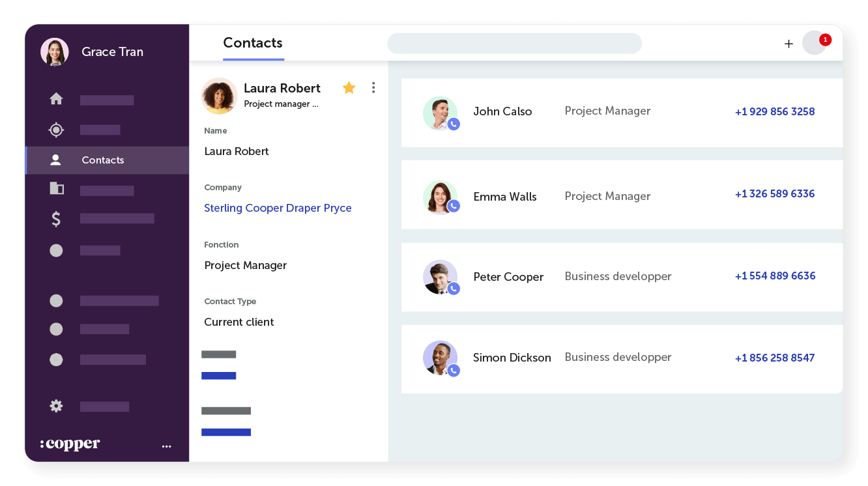Expand the sidebar ellipsis menu near Copper logo
This screenshot has height=486, width=868.
click(166, 446)
